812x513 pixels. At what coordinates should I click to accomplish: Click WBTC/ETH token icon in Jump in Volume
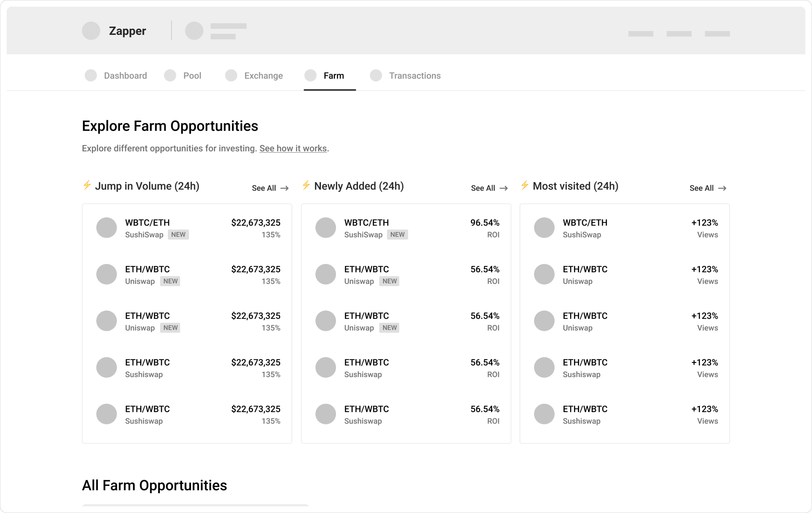(x=107, y=228)
